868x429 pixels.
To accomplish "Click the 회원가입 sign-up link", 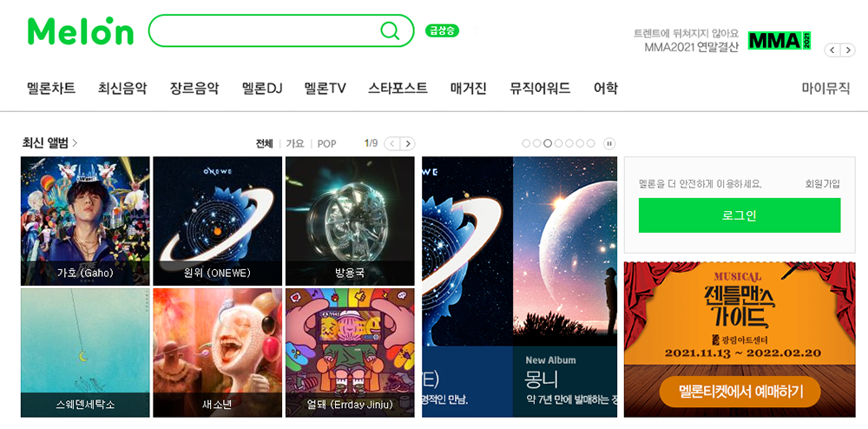I will click(x=823, y=184).
